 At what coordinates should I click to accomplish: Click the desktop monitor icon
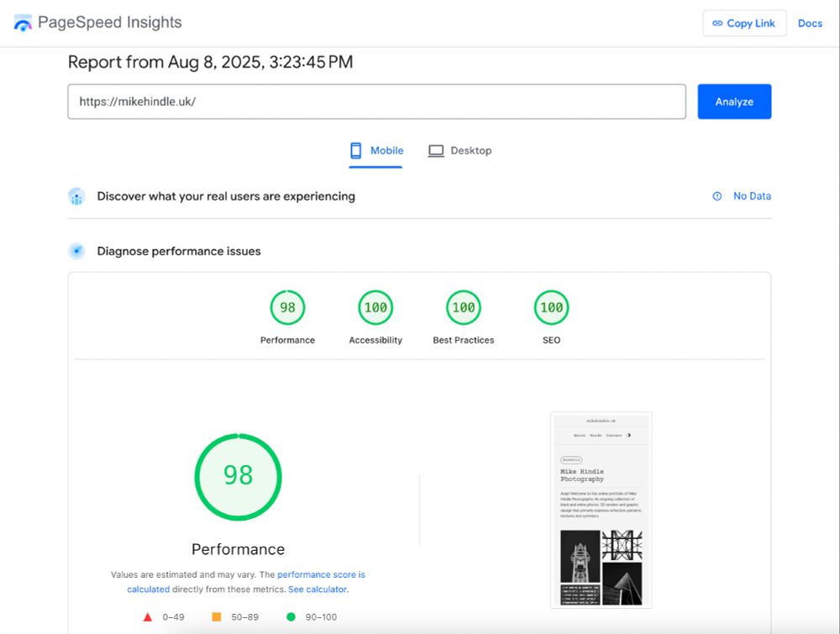[436, 151]
